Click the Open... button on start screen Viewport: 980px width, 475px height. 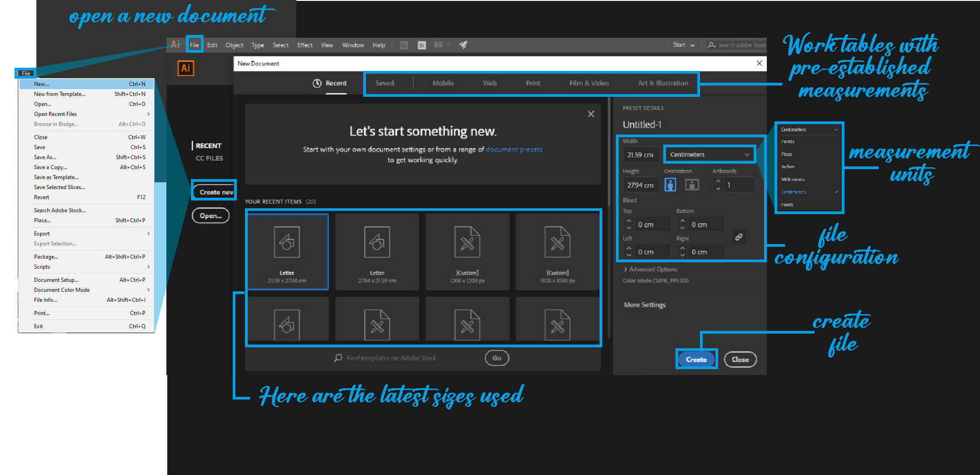click(x=210, y=216)
